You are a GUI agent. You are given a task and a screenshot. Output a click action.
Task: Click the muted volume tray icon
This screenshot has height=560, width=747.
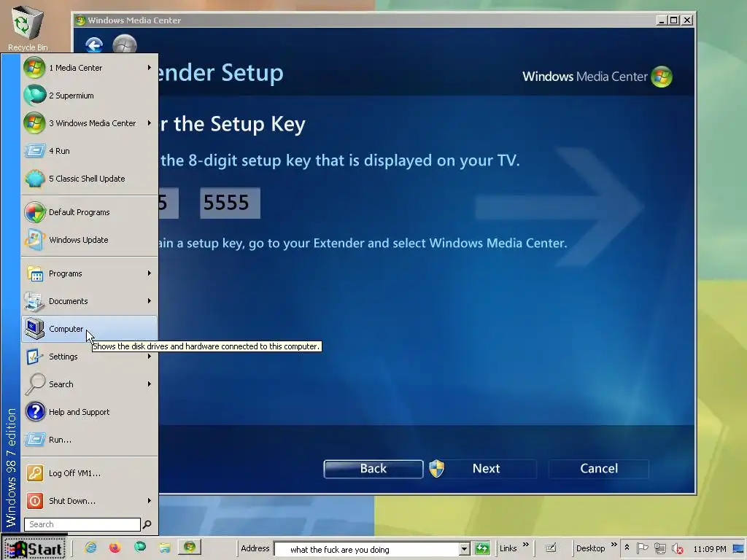click(677, 548)
